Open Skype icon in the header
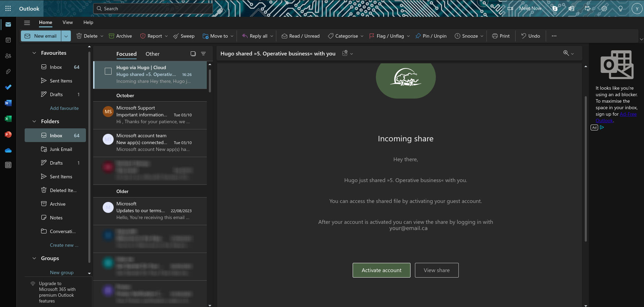Image resolution: width=644 pixels, height=307 pixels. tap(555, 9)
